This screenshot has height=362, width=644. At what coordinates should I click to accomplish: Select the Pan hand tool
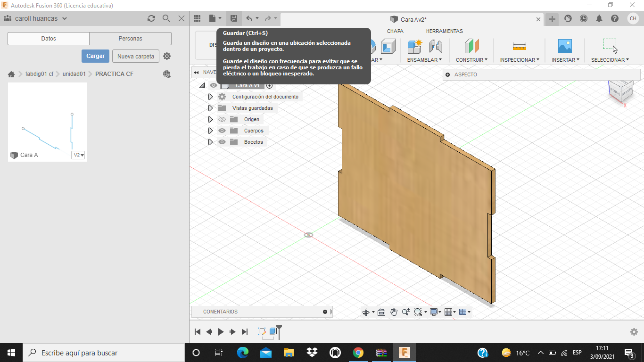click(394, 312)
